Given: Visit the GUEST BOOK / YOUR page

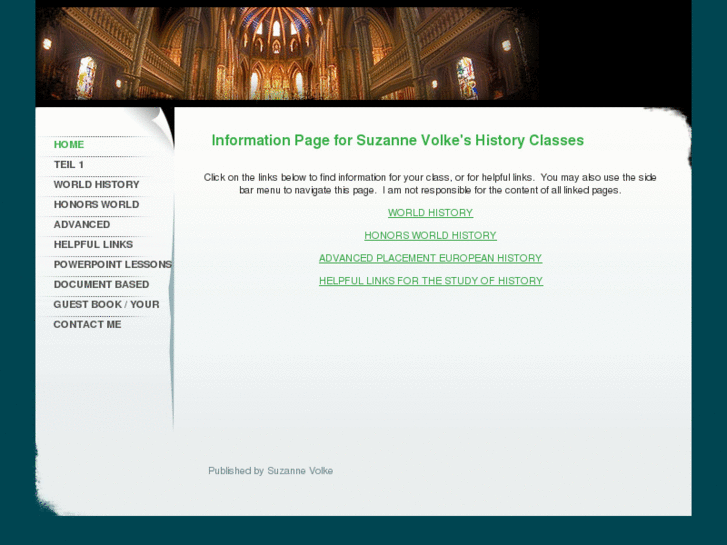Looking at the screenshot, I should tap(106, 304).
